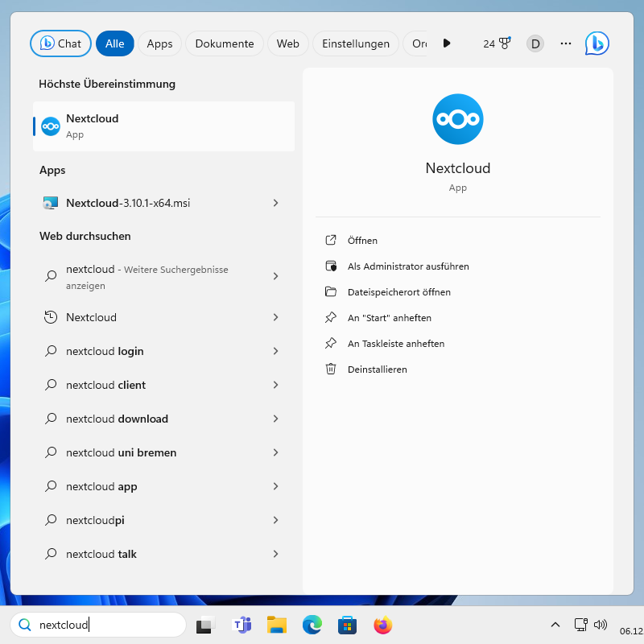Select the Dokumente filter tab
Screen dimensions: 644x644
click(x=225, y=43)
